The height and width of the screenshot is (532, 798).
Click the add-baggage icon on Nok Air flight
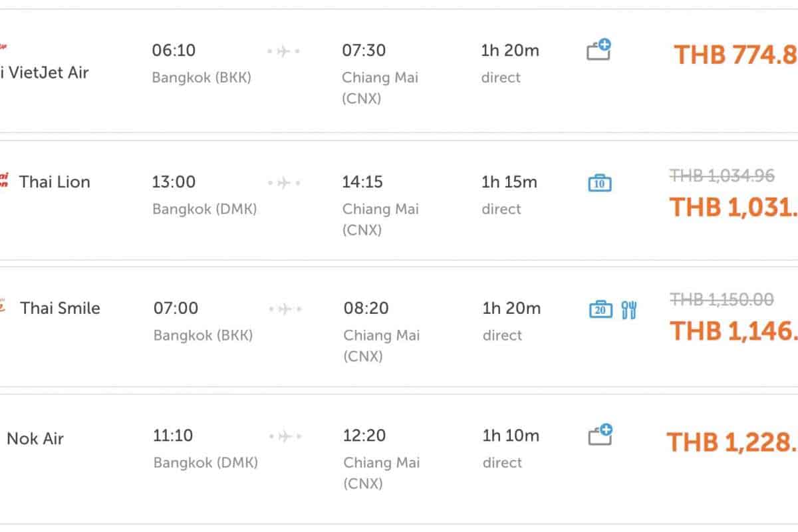pos(600,436)
